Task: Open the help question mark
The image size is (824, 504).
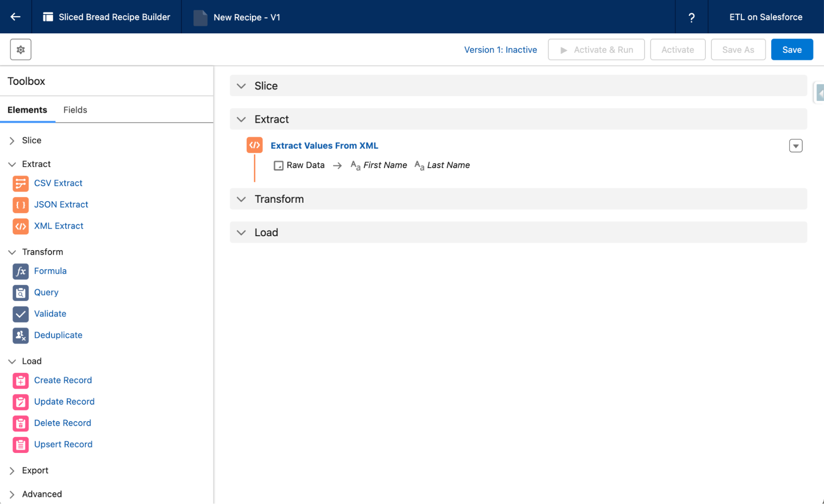Action: pos(691,17)
